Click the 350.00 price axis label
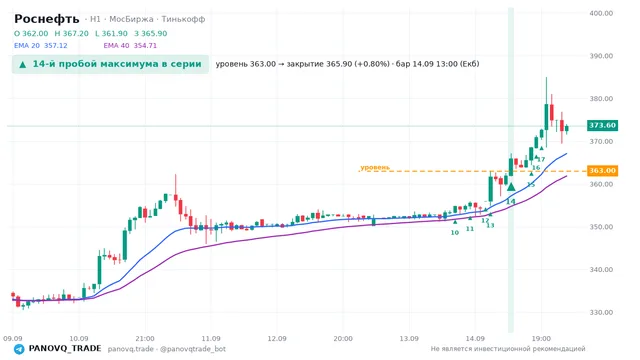This screenshot has height=360, width=640. coord(601,227)
